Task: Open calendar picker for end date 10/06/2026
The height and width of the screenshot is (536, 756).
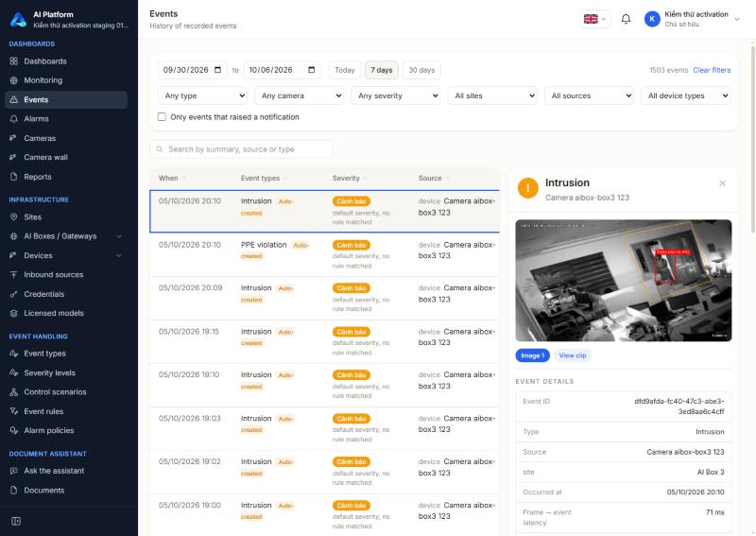Action: 312,70
